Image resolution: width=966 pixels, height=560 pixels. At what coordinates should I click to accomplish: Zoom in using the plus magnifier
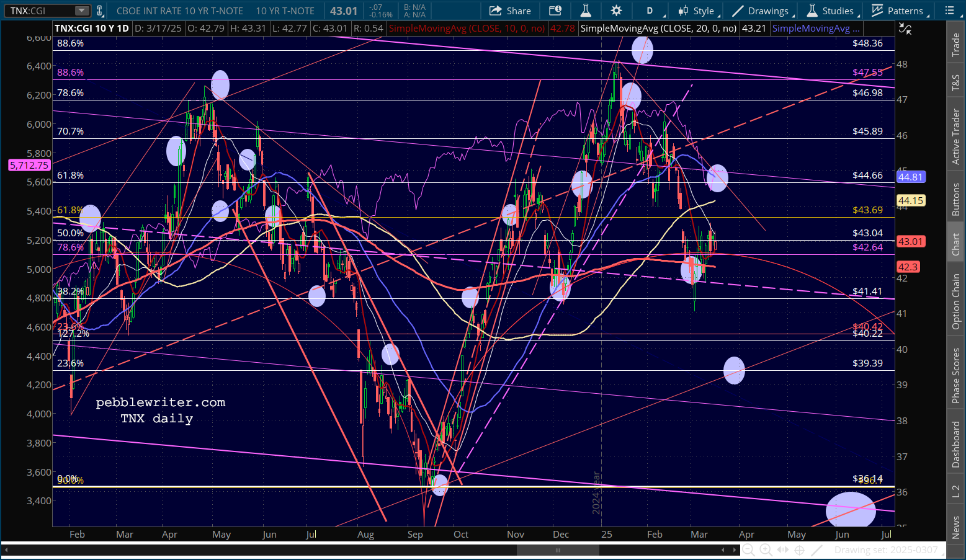pos(766,550)
